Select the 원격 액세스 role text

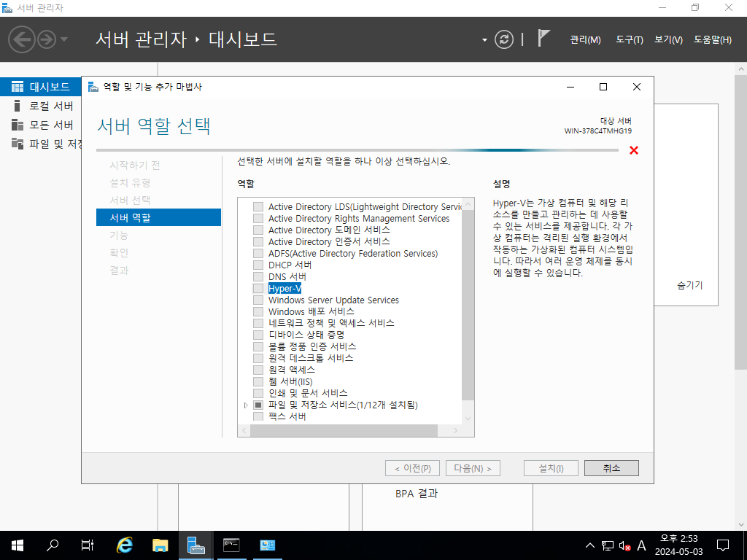pyautogui.click(x=292, y=370)
